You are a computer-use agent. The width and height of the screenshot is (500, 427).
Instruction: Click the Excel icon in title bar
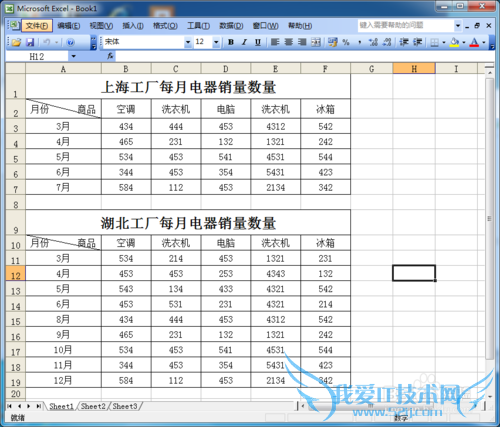click(10, 8)
